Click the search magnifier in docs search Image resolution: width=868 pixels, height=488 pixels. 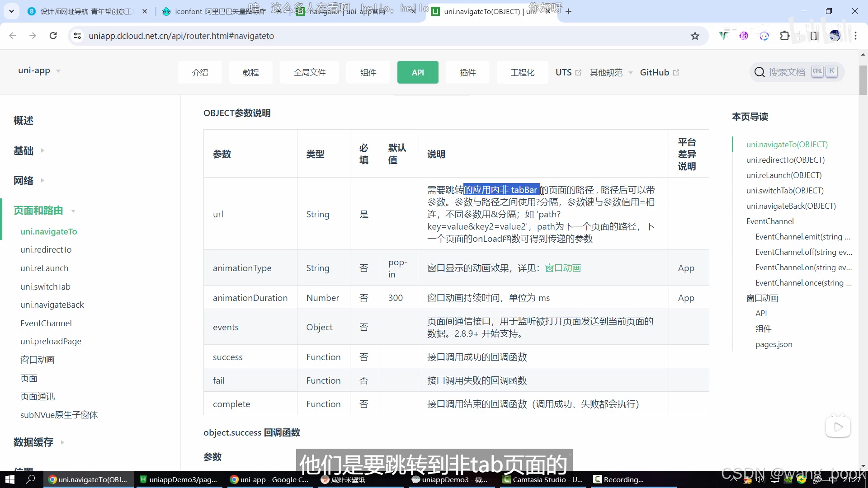coord(759,72)
